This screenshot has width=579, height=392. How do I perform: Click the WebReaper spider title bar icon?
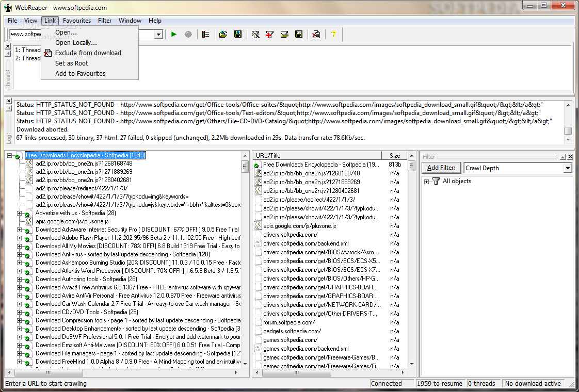[x=8, y=7]
